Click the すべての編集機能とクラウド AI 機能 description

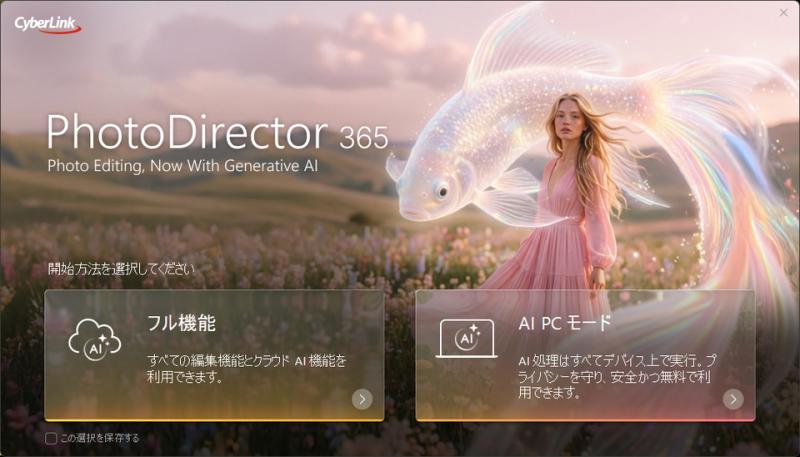click(247, 369)
